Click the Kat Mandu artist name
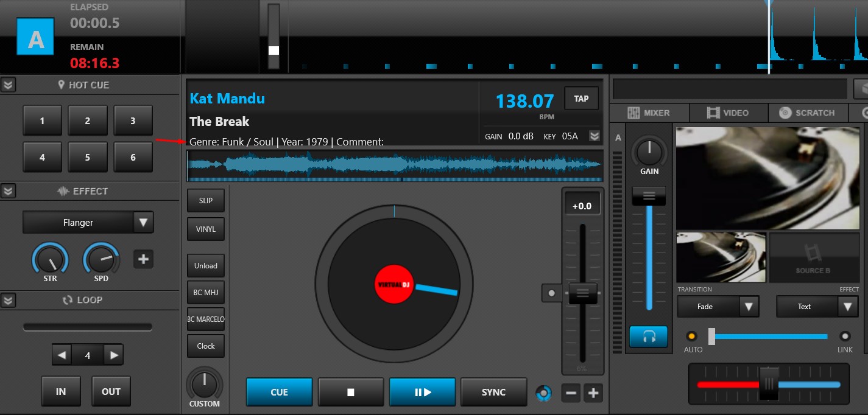868x415 pixels. (227, 98)
